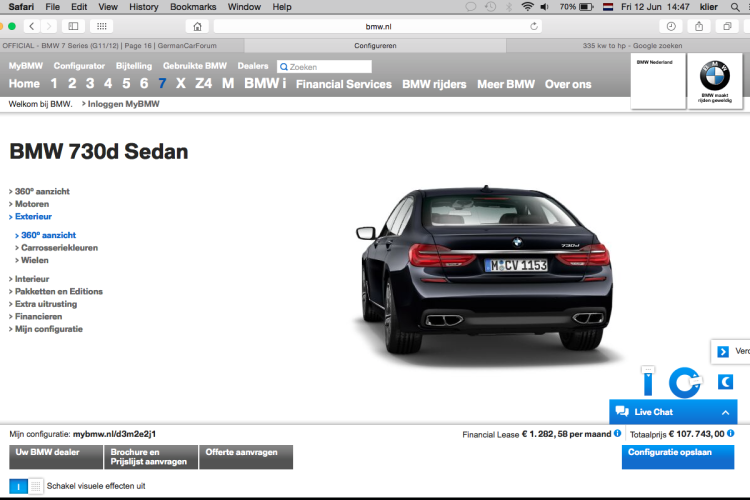
Task: Click the Live Chat speech bubble icon
Action: click(x=622, y=411)
